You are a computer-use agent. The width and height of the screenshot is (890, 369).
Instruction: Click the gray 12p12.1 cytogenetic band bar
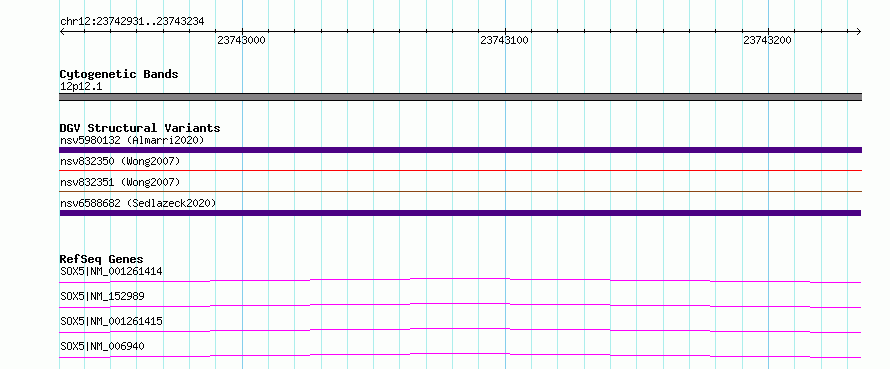460,97
